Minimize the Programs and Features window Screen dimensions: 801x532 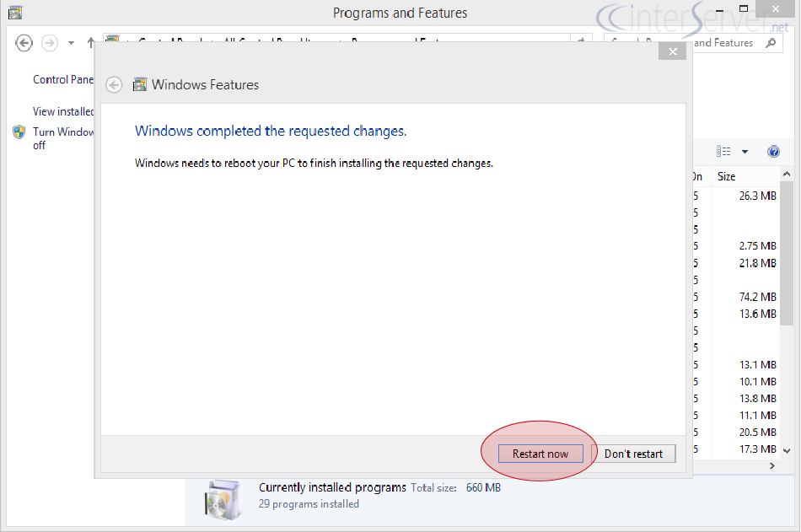(x=720, y=10)
